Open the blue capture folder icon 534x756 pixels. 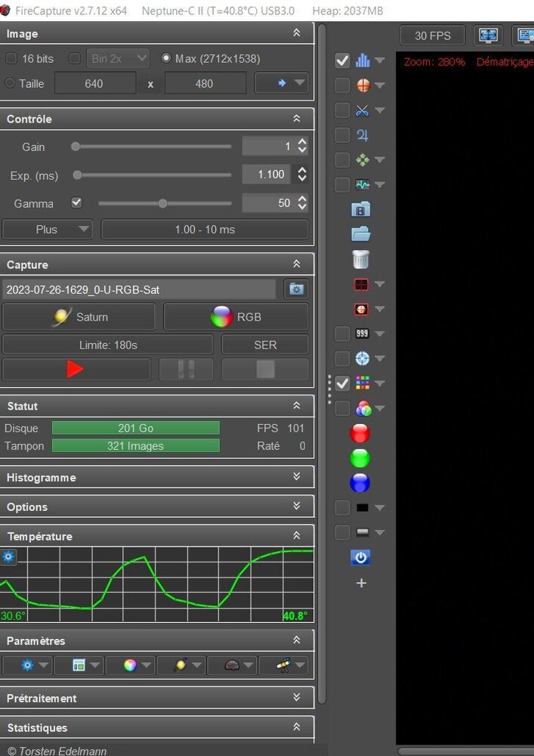click(361, 234)
